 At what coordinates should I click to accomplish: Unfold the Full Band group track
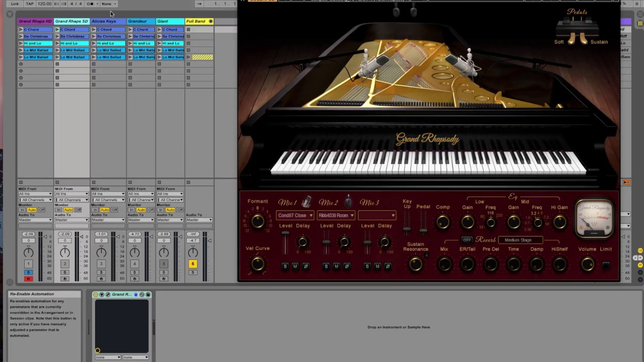click(x=211, y=21)
